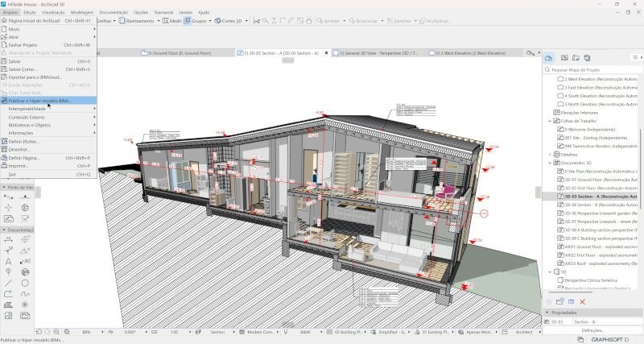Click the Arrastar drag tool
644x344 pixels.
[328, 21]
